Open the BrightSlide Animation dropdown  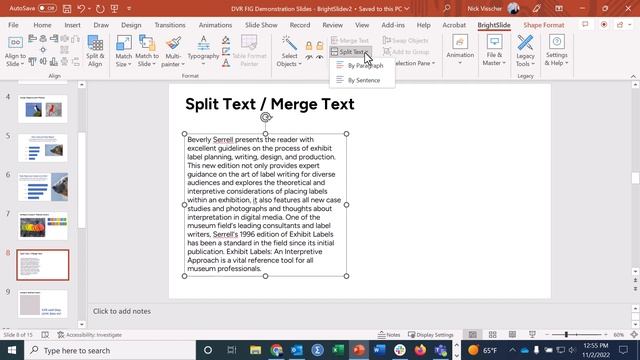coord(460,50)
